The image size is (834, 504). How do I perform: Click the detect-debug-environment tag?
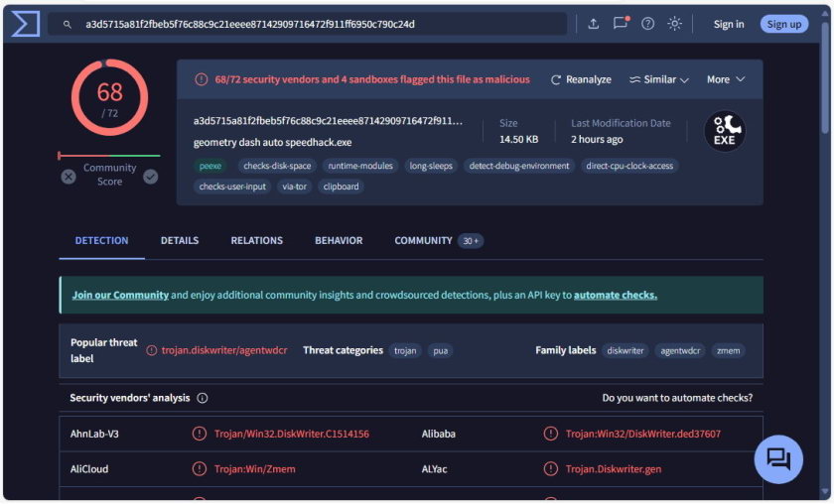(519, 166)
